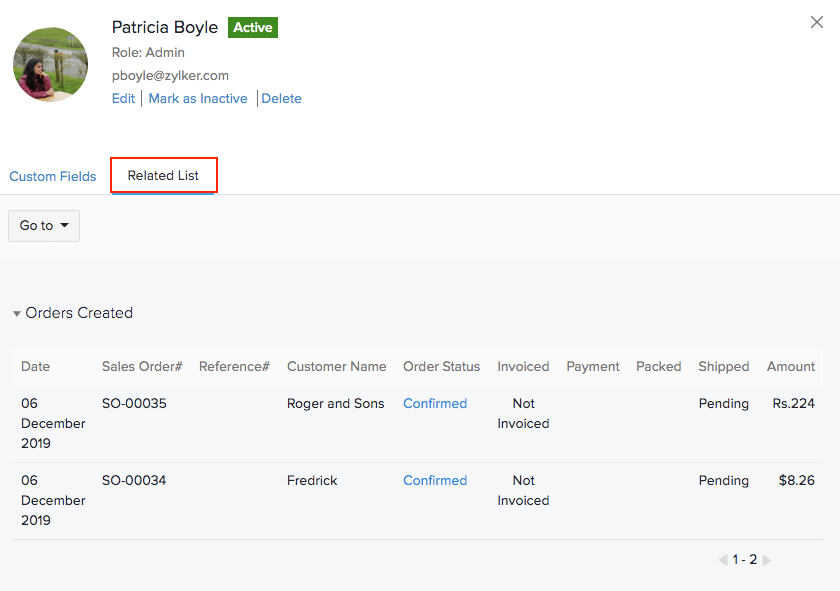Open the Go to dropdown
This screenshot has width=840, height=591.
click(x=44, y=226)
